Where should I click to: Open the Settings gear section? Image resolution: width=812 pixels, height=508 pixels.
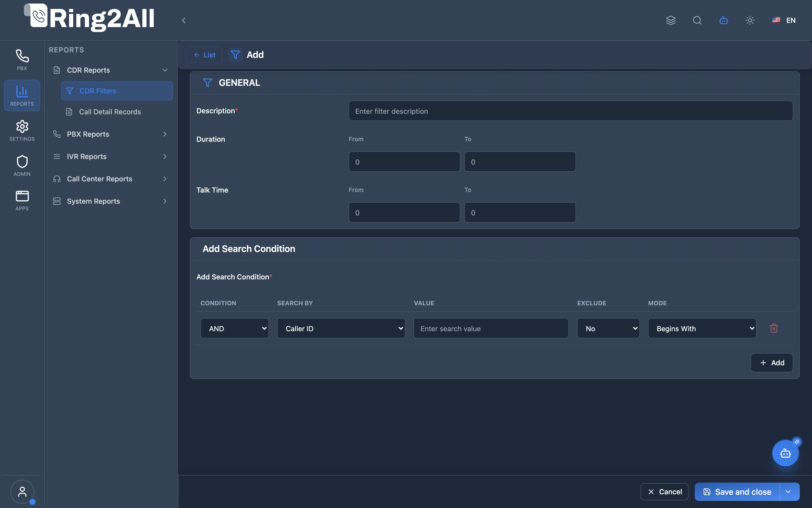pos(22,130)
